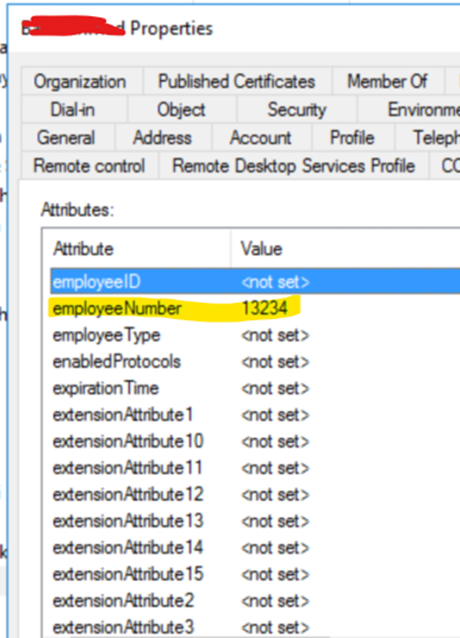
Task: Select the Dial-in tab
Action: (74, 109)
